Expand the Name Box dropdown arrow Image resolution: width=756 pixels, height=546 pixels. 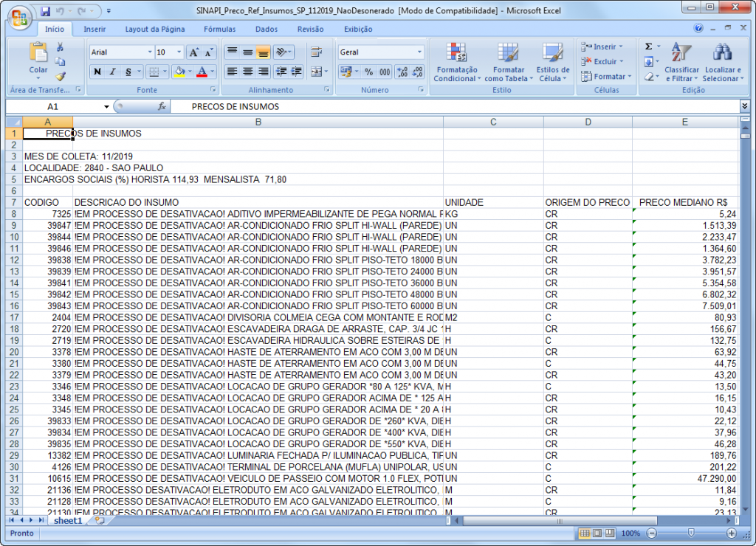(106, 106)
